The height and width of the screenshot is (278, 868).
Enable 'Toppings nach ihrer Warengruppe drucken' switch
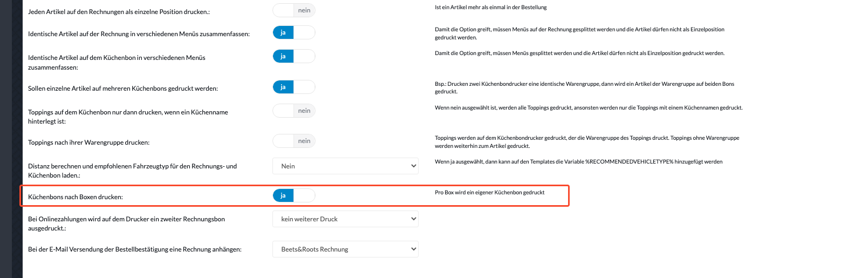(x=294, y=141)
